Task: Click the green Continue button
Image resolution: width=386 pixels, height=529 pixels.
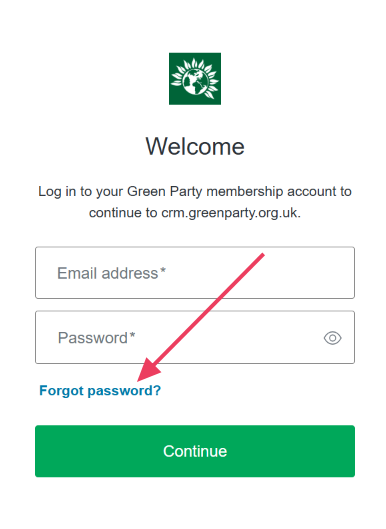Action: (195, 451)
